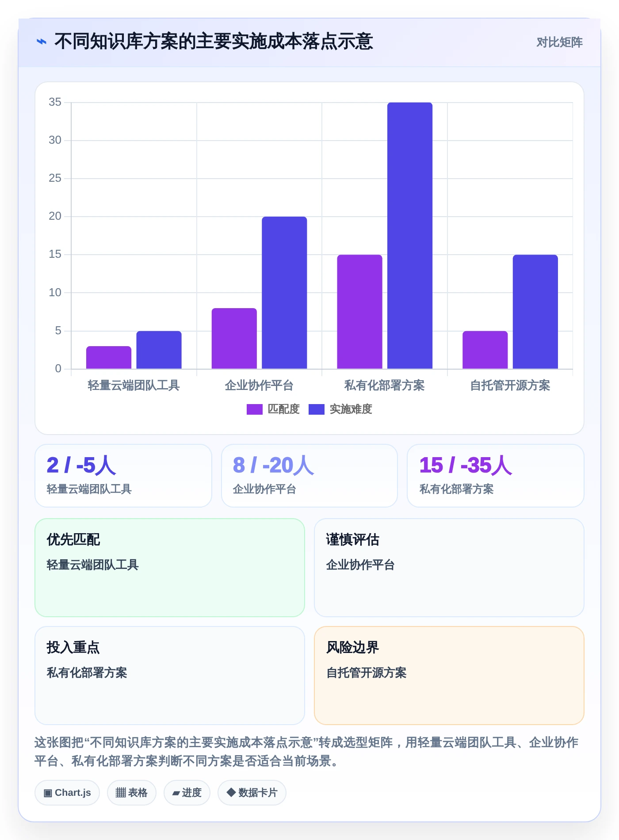
Task: Select the 优先匹配 matrix card
Action: tap(170, 568)
